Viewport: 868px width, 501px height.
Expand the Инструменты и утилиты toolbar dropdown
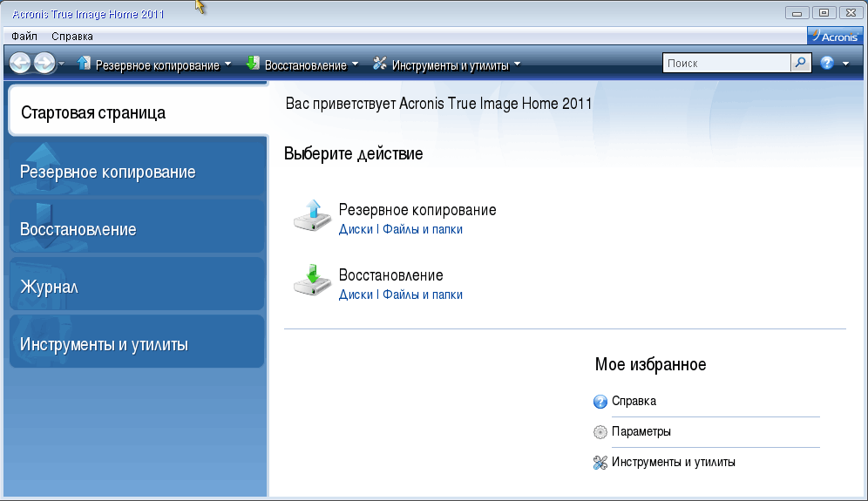(517, 64)
